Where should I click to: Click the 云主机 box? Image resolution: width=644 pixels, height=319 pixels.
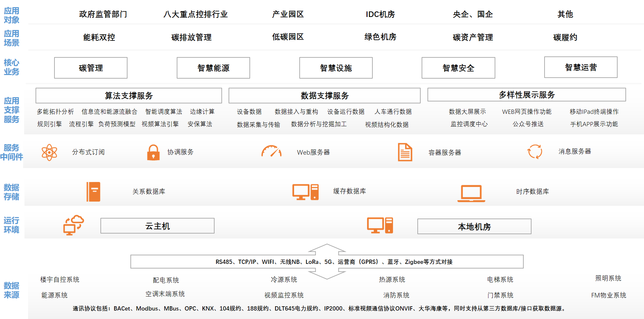coord(157,226)
